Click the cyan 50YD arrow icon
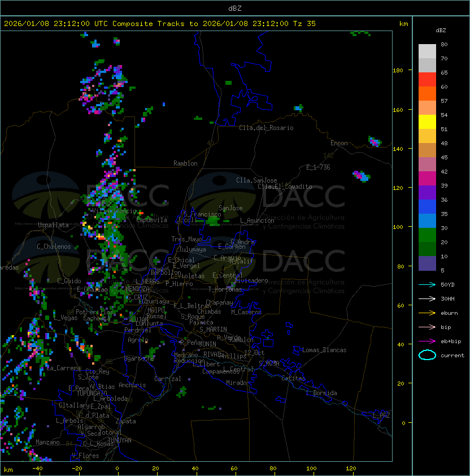 (427, 285)
